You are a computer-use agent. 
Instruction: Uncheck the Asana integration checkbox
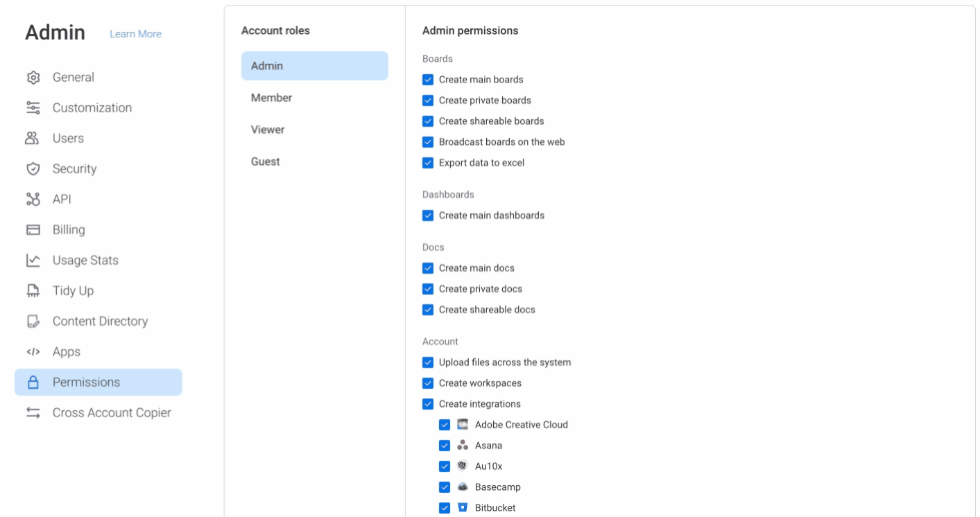pyautogui.click(x=445, y=446)
